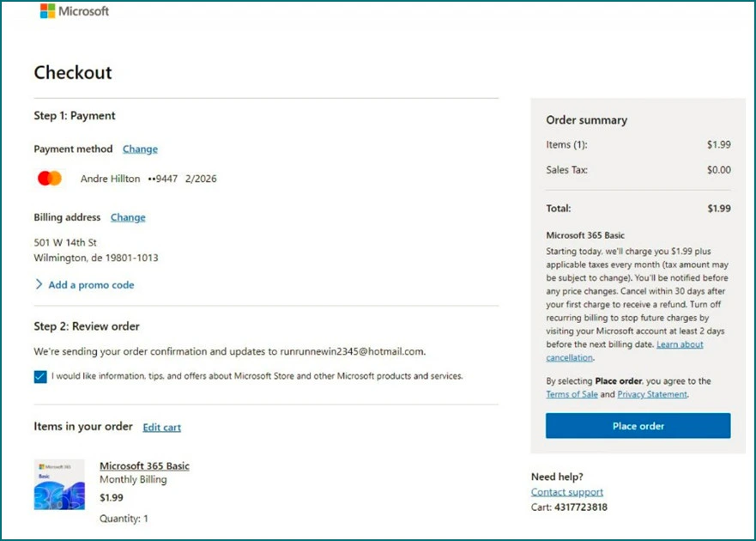Click the Wilmington, de 19801-1013 address line
Viewport: 756px width, 541px height.
96,258
